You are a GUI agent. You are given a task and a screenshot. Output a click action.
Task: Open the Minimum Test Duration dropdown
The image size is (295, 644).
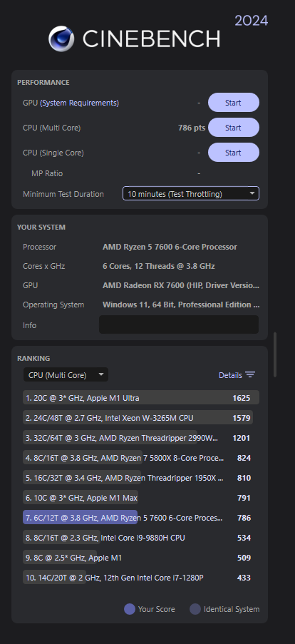[x=191, y=194]
